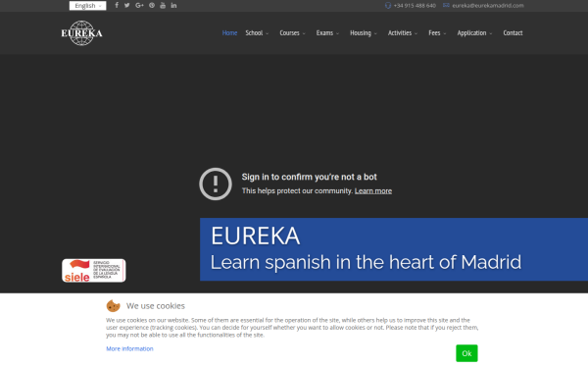
Task: Expand the Exams menu
Action: coord(327,33)
